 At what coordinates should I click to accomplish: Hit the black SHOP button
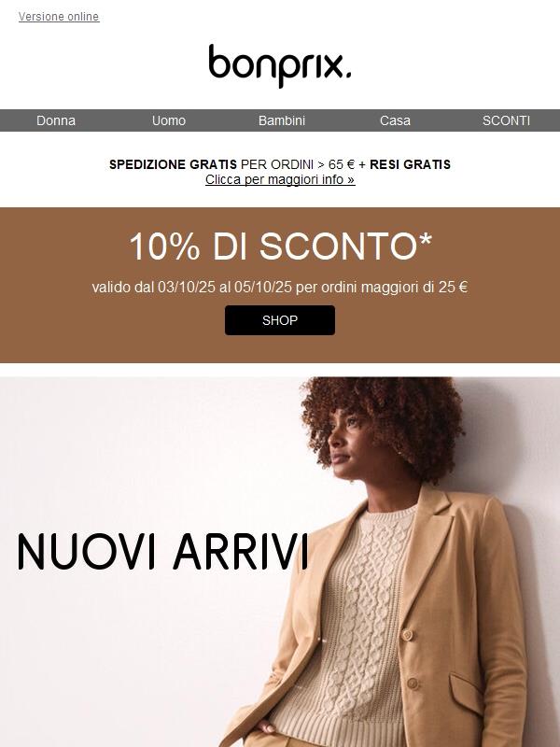point(280,320)
